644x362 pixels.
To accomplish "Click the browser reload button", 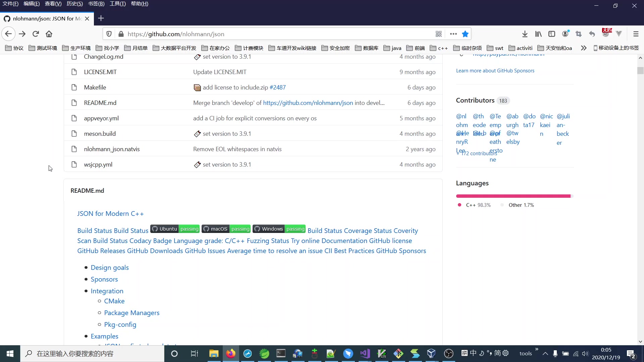I will [36, 34].
